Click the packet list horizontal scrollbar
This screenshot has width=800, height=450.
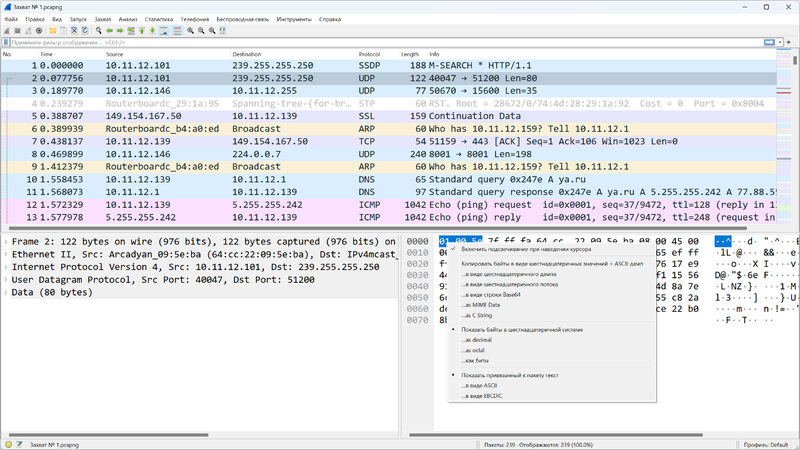(378, 228)
